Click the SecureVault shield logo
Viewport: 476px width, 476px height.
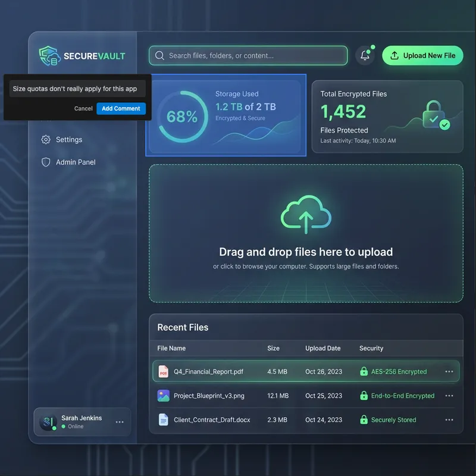coord(48,56)
